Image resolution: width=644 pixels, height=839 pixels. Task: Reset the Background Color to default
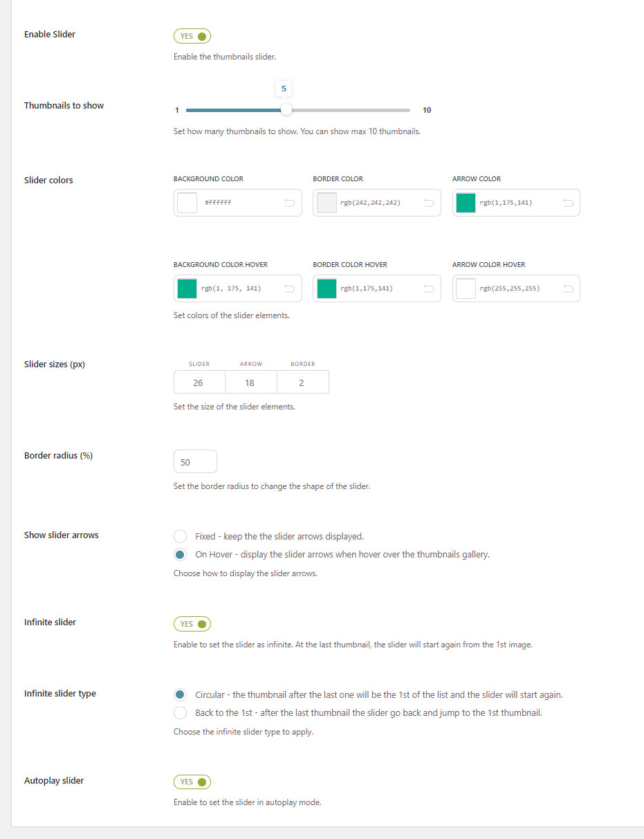point(289,203)
